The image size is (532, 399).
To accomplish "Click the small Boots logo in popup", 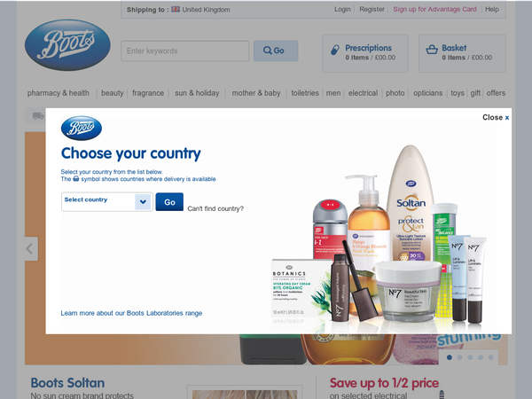I will [x=82, y=128].
